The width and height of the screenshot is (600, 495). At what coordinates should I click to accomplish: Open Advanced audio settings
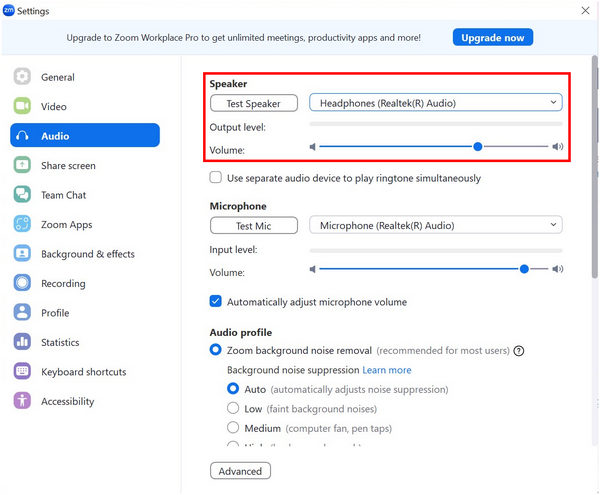coord(240,471)
